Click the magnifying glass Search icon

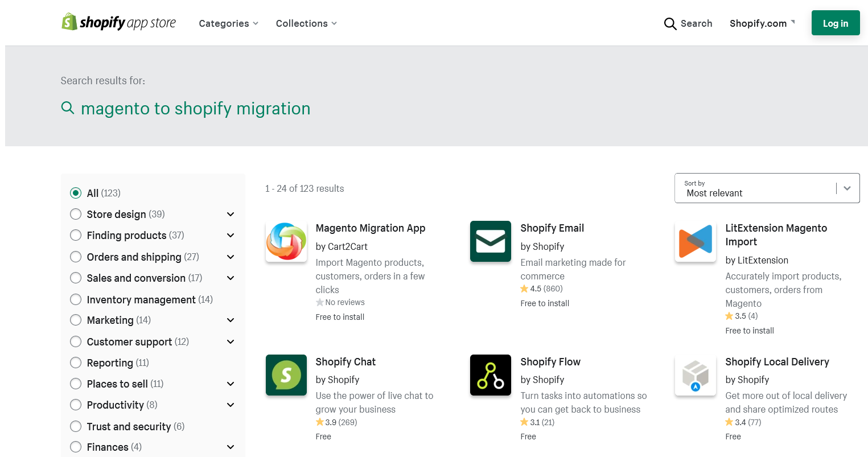[x=670, y=23]
